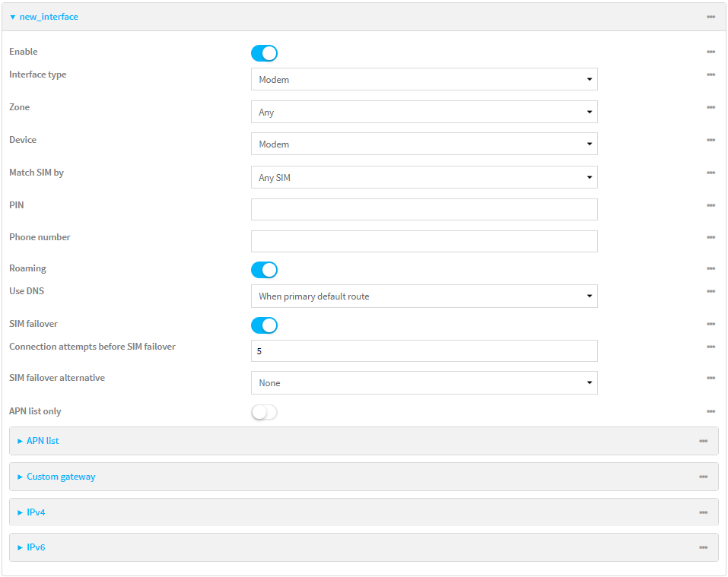Viewport: 728px width, 577px height.
Task: Collapse the new_interface section header
Action: tap(48, 17)
